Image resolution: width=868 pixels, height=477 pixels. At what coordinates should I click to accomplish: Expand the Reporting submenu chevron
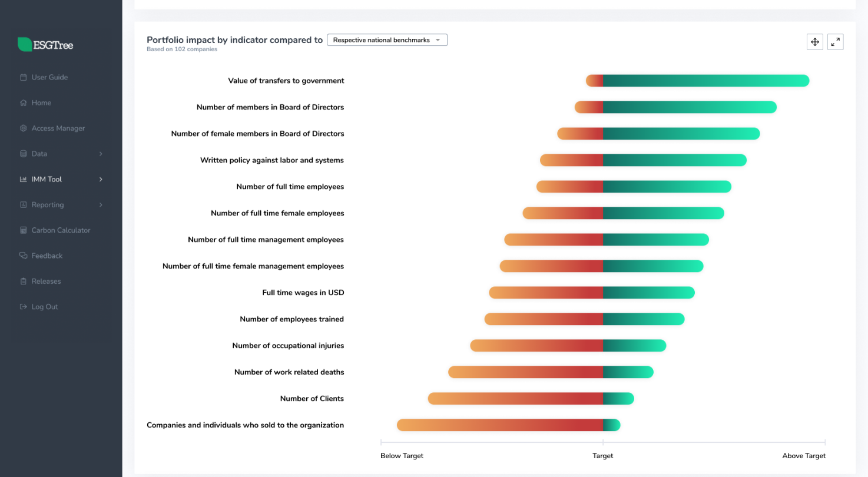101,205
